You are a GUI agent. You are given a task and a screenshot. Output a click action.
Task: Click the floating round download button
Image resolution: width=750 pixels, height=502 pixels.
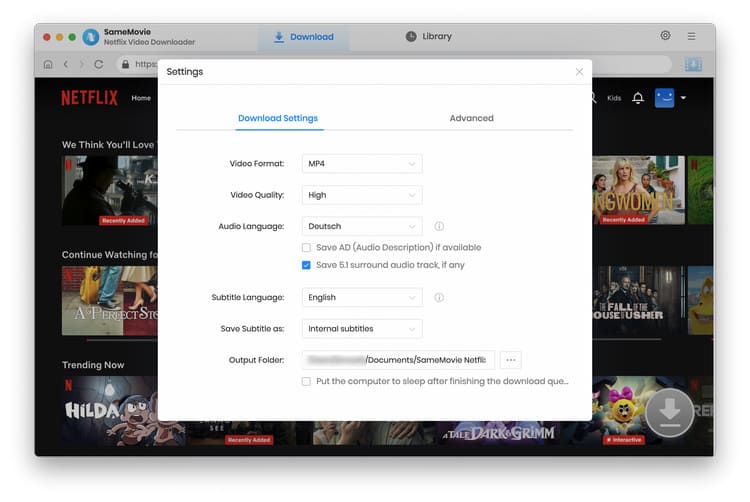[x=670, y=412]
